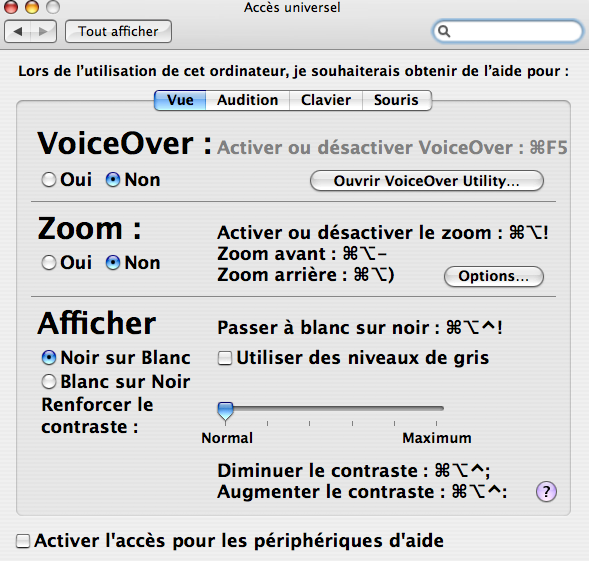Click Ouvrir VoiceOver Utility button
Screen dimensions: 589x561
427,181
